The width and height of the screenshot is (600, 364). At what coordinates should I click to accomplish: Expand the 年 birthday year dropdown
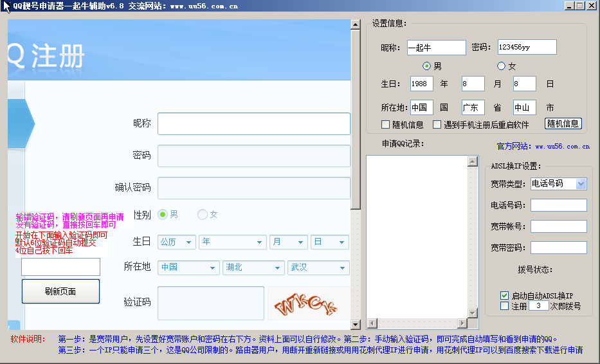(233, 242)
